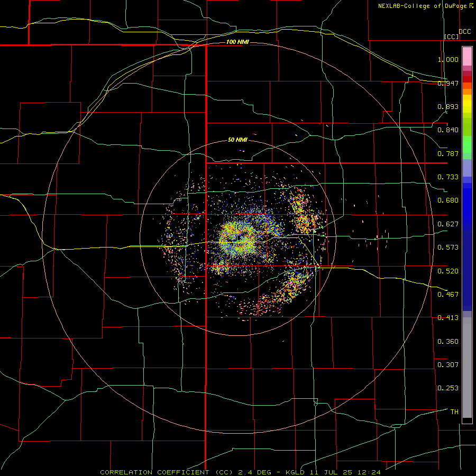Click the 0.680 color scale value
Image resolution: width=476 pixels, height=476 pixels.
(x=448, y=200)
